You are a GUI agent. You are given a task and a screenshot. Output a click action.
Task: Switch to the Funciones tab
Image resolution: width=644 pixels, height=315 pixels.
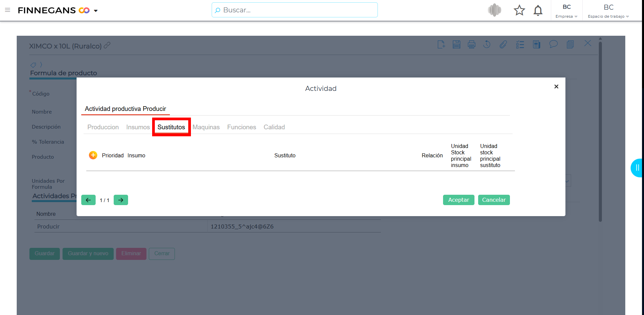click(241, 127)
